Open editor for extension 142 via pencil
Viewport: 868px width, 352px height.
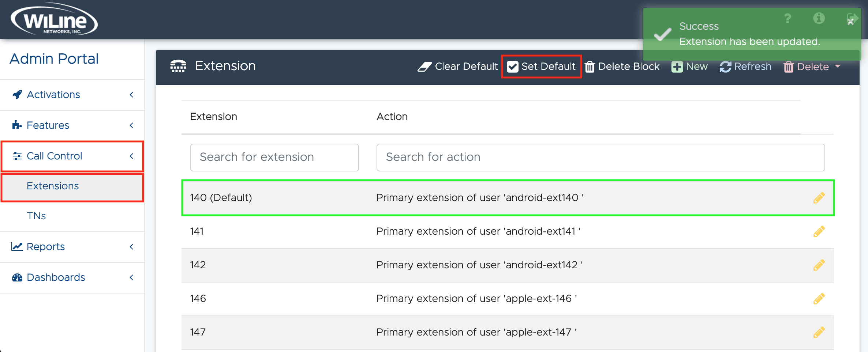click(x=819, y=265)
